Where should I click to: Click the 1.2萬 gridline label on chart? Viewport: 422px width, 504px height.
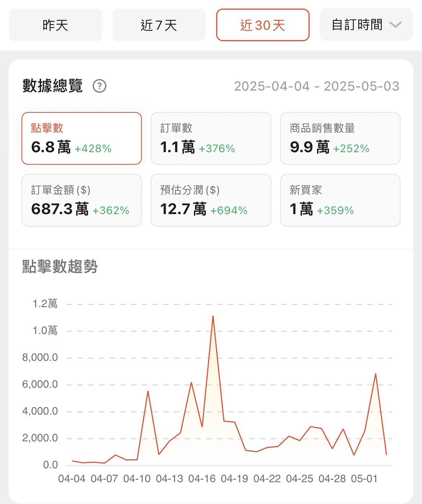tap(45, 304)
